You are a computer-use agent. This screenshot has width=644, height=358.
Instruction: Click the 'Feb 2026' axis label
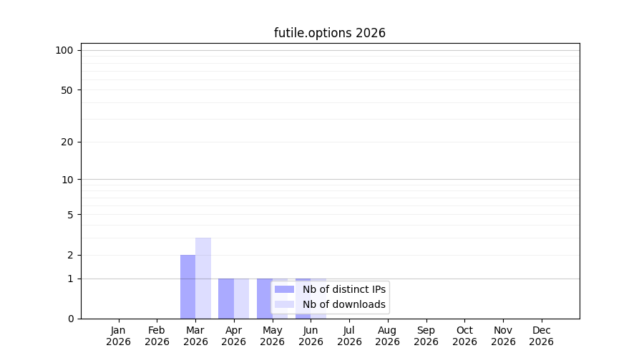click(157, 337)
